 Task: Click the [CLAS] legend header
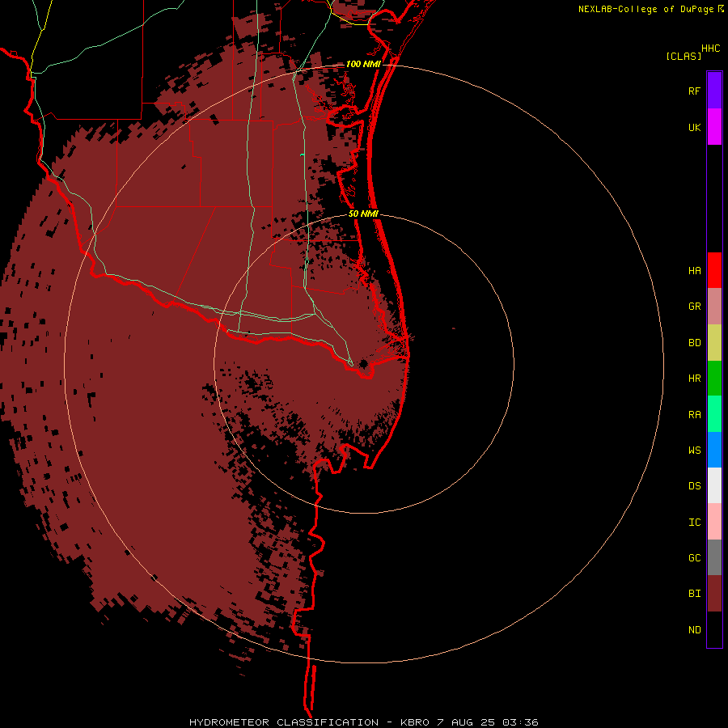tap(684, 56)
